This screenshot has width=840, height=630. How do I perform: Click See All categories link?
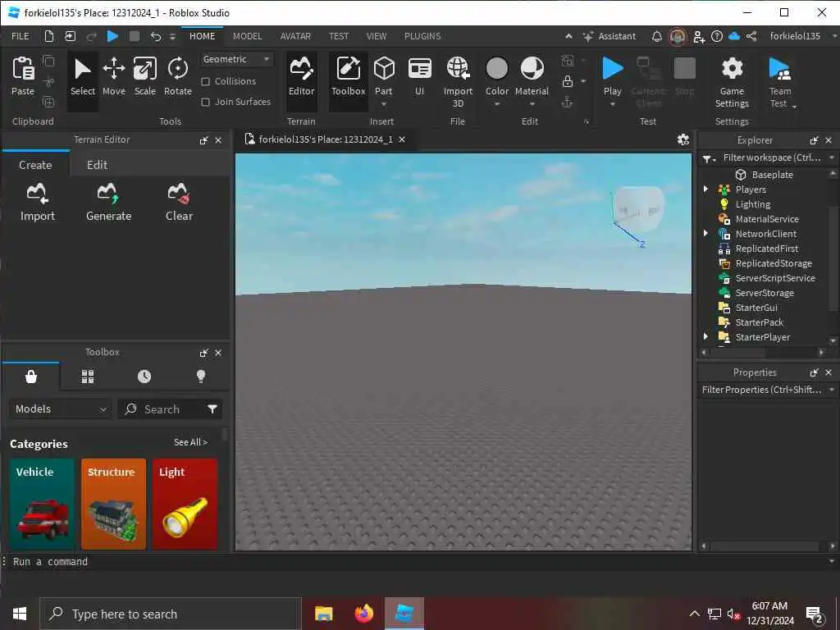pos(190,442)
